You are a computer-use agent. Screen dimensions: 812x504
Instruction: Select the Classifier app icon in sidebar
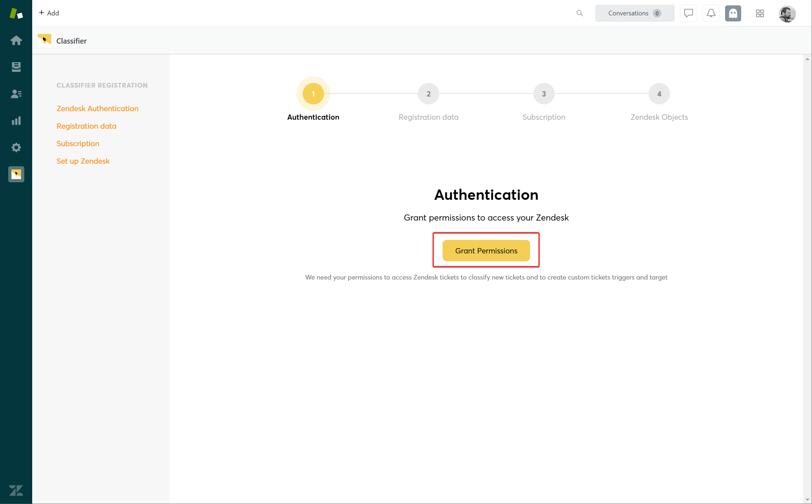click(x=16, y=174)
